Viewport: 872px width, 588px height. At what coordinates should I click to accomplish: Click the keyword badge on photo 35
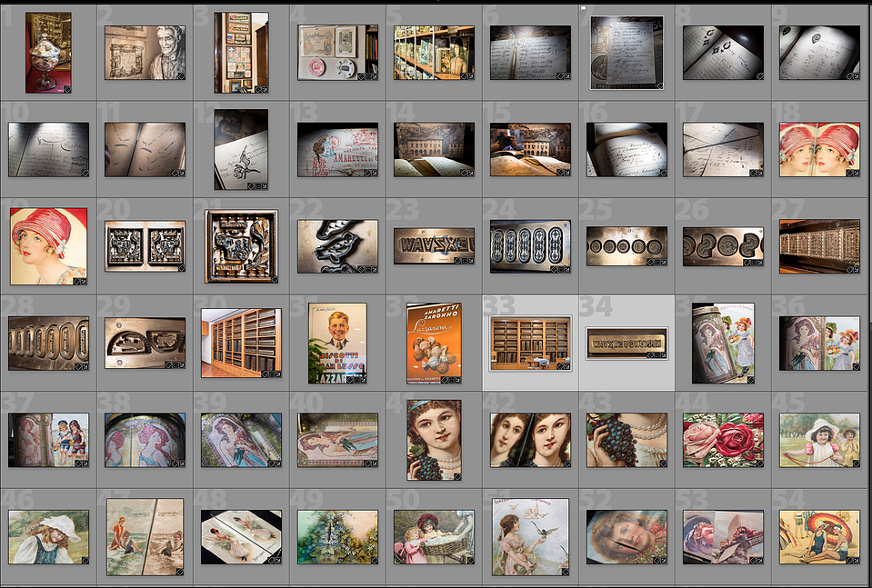pyautogui.click(x=751, y=380)
